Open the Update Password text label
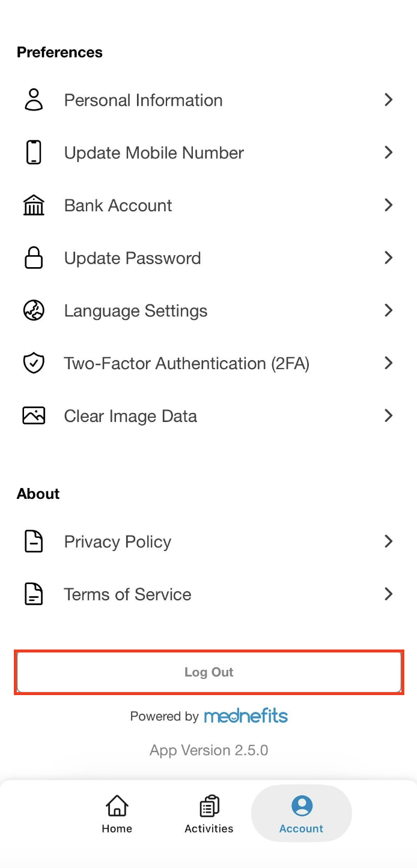The height and width of the screenshot is (868, 417). [x=133, y=258]
